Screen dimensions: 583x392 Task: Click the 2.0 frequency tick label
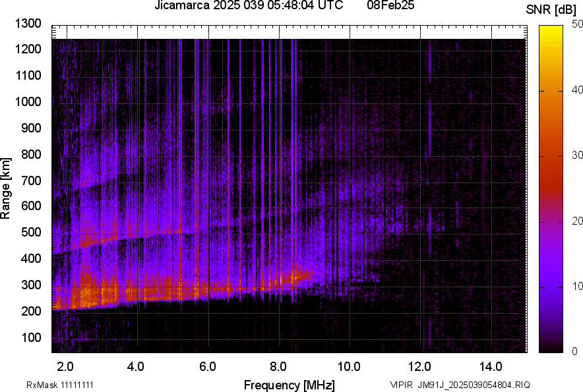click(65, 366)
